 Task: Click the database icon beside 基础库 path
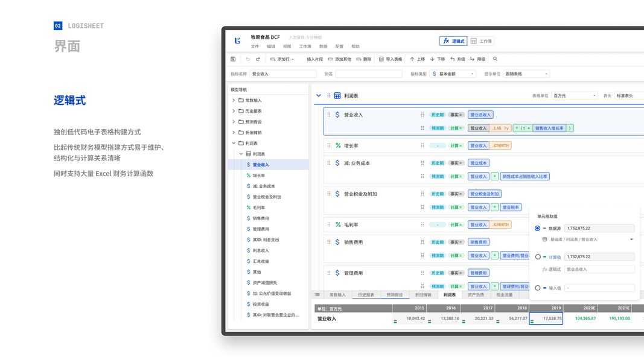point(544,240)
